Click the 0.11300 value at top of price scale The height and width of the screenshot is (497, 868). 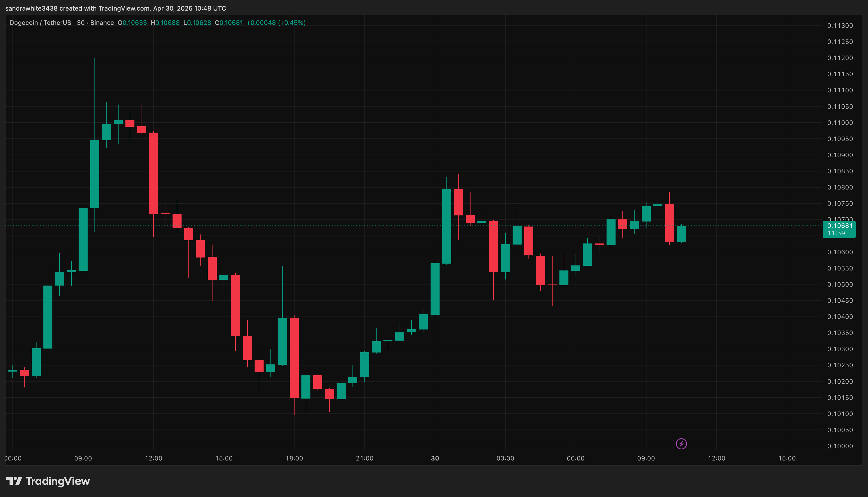(x=841, y=25)
